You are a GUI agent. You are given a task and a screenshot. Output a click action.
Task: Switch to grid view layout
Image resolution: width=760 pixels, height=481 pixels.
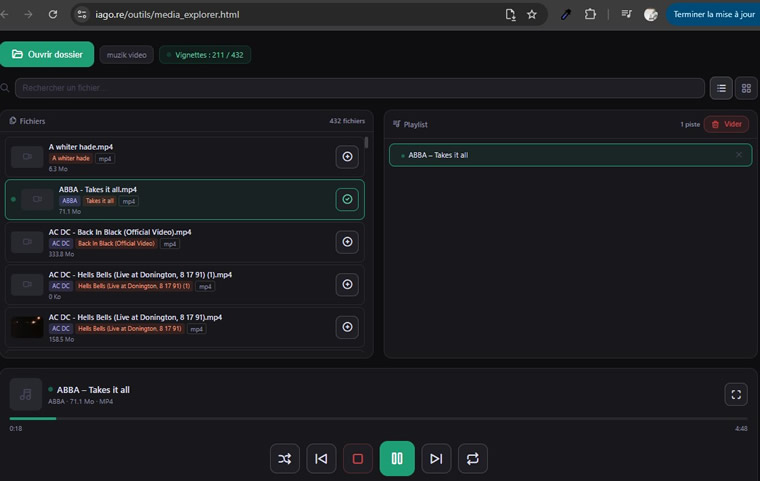tap(746, 88)
